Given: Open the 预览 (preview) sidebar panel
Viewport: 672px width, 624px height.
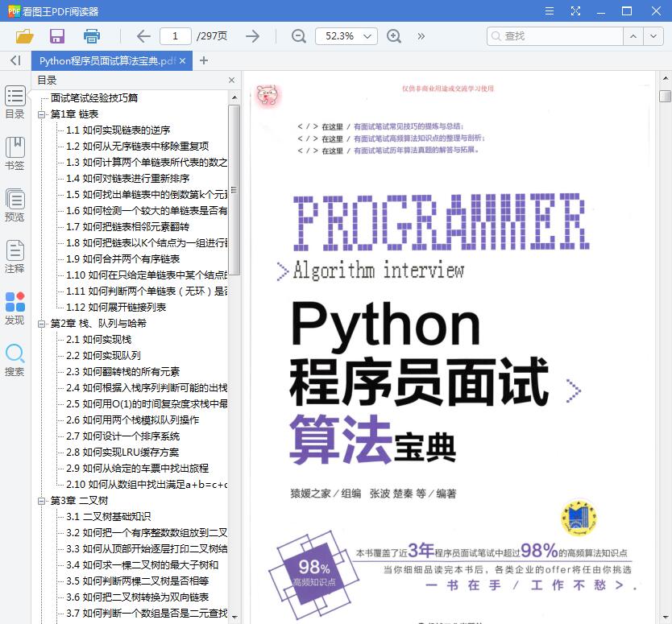Looking at the screenshot, I should coord(15,203).
